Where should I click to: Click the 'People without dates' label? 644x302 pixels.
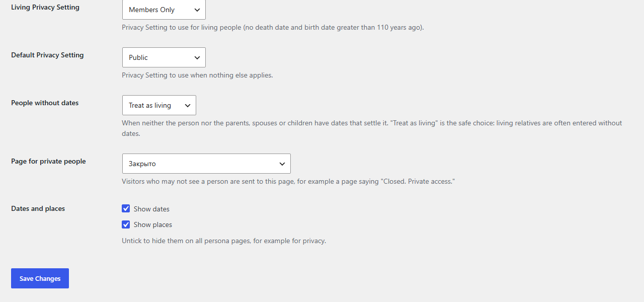click(x=45, y=103)
